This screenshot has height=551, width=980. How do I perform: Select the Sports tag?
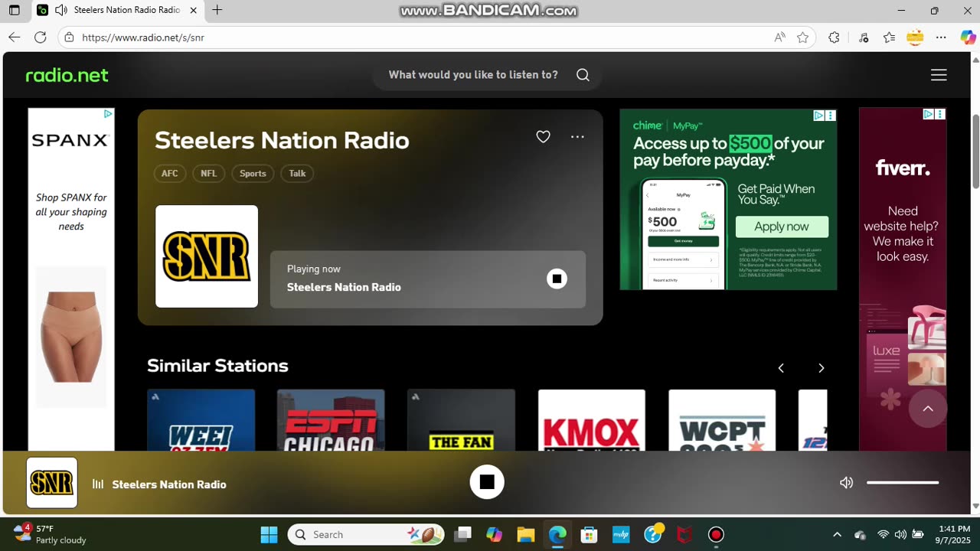click(253, 174)
